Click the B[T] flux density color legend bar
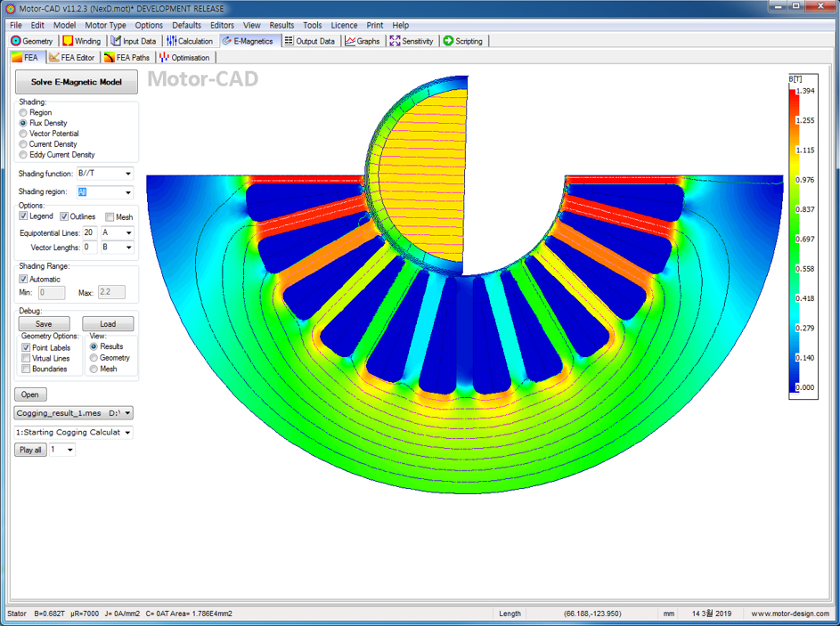The height and width of the screenshot is (626, 840). [x=793, y=241]
